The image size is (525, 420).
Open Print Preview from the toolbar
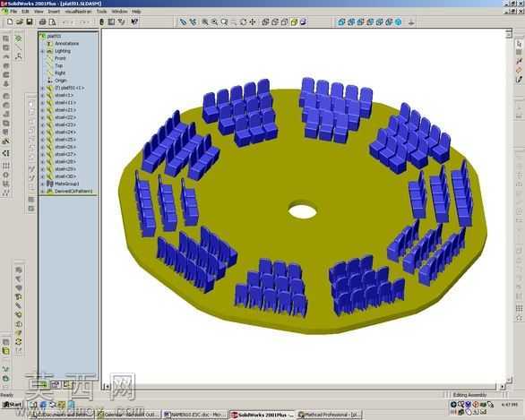(x=52, y=21)
